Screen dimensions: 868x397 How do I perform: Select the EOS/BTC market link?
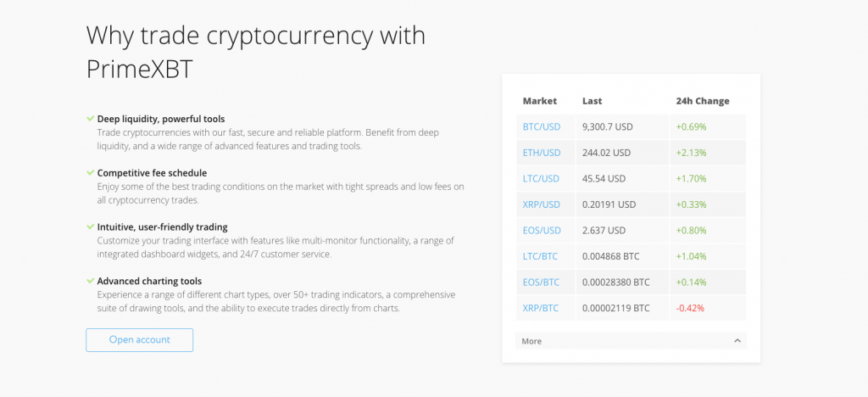[x=541, y=282]
